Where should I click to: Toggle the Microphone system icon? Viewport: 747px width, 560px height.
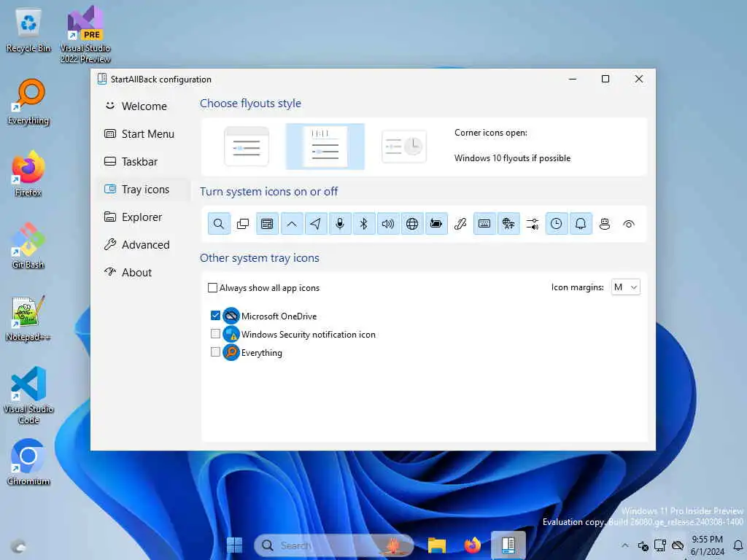click(340, 224)
